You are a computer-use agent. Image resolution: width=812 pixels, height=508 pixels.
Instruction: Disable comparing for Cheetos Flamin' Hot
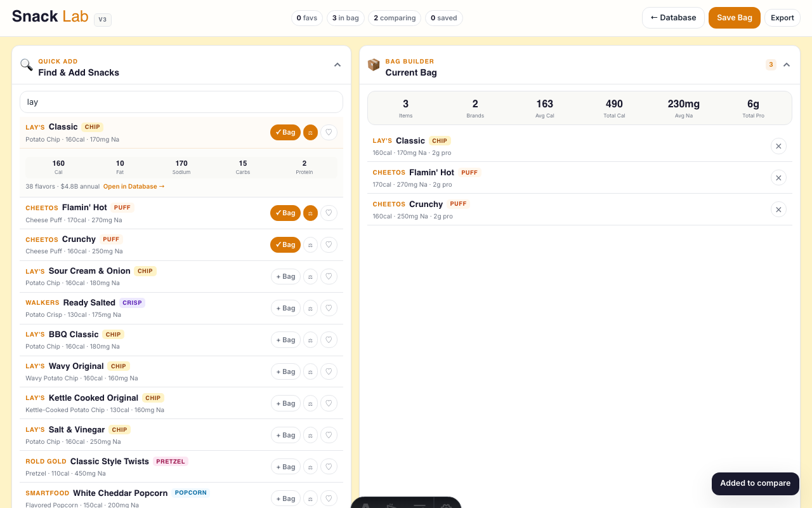(310, 213)
